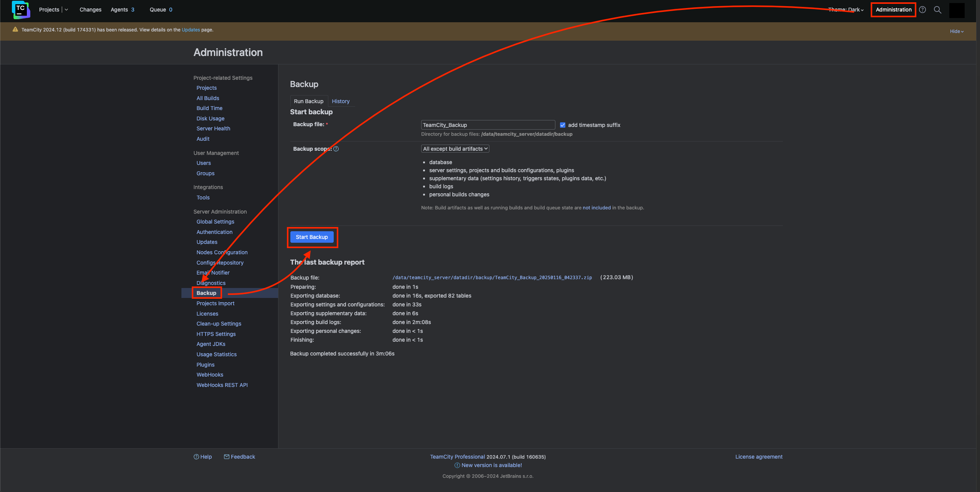Click the Start Backup button
Viewport: 980px width, 492px height.
(312, 237)
